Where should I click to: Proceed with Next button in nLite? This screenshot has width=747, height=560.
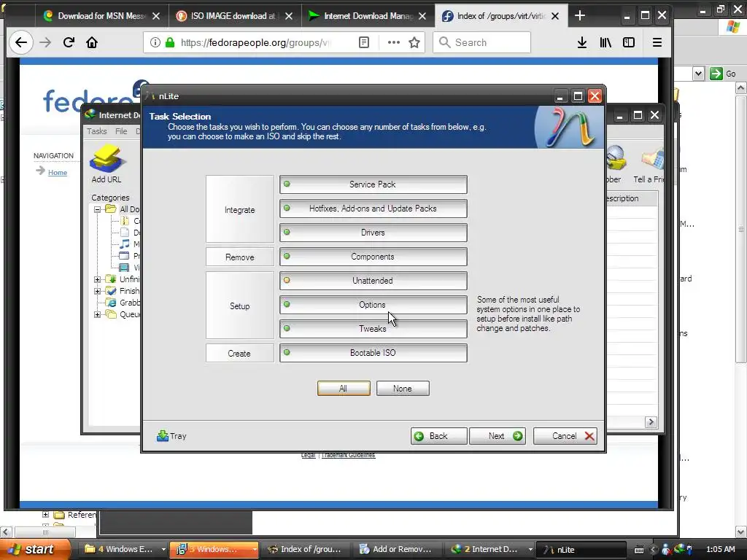point(498,436)
